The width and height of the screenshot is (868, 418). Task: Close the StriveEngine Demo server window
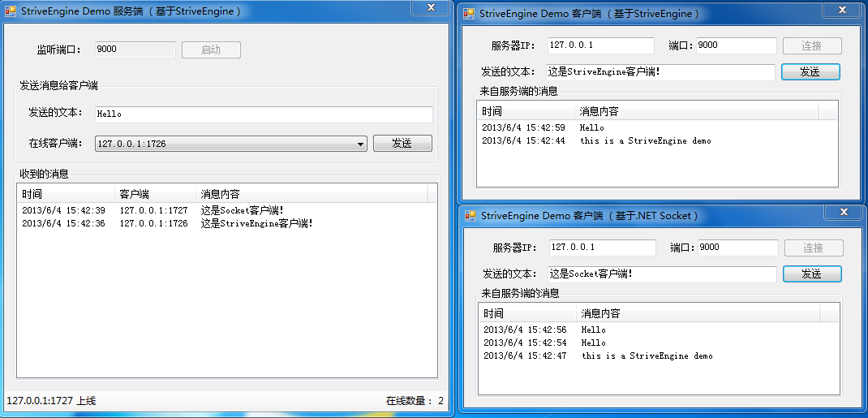pyautogui.click(x=431, y=6)
